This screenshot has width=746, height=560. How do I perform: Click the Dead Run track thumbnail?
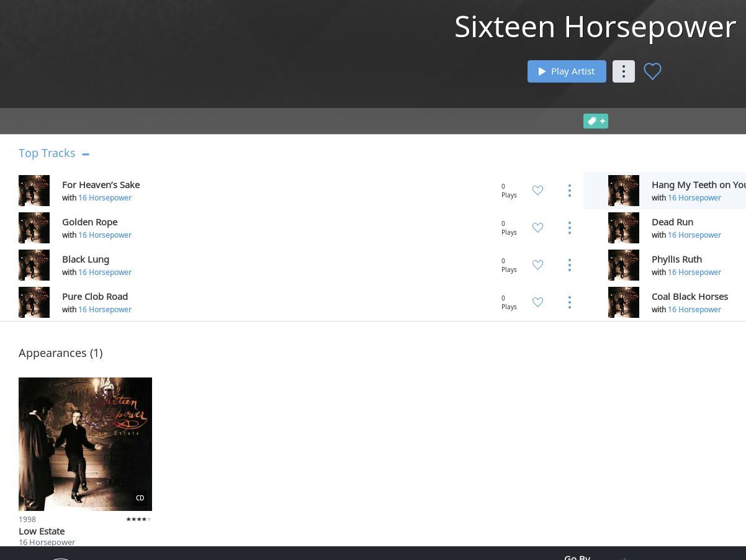coord(624,228)
